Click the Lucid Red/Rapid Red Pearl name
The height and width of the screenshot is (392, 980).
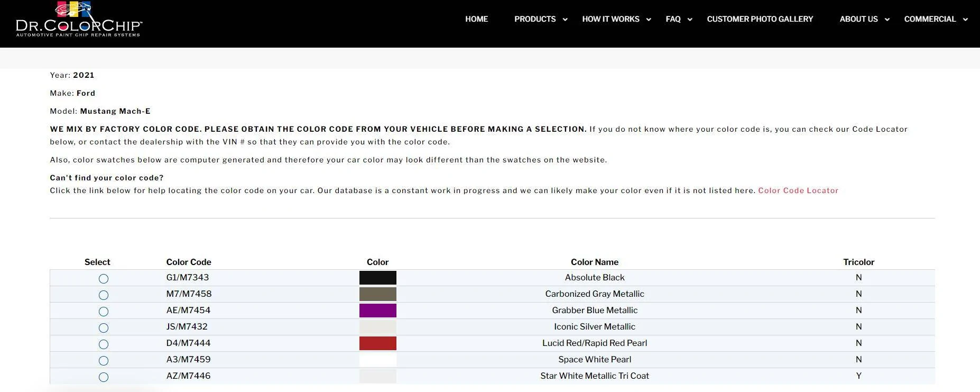pos(595,343)
